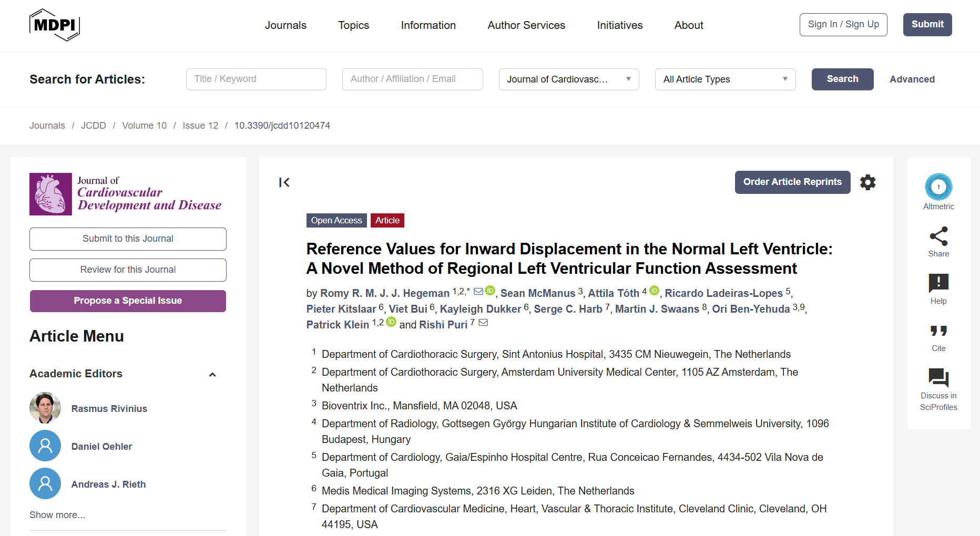Click the Share icon

click(x=938, y=236)
